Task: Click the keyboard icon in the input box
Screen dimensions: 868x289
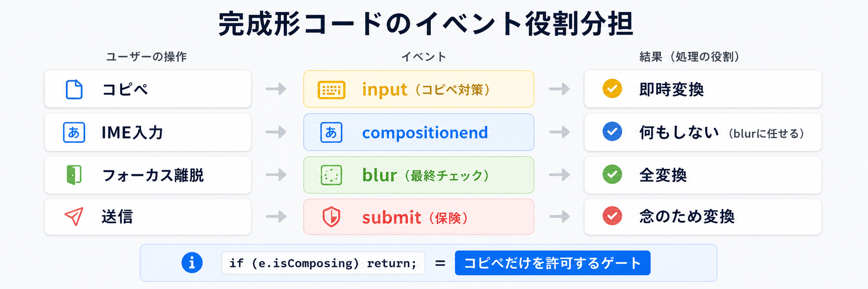Action: 331,89
